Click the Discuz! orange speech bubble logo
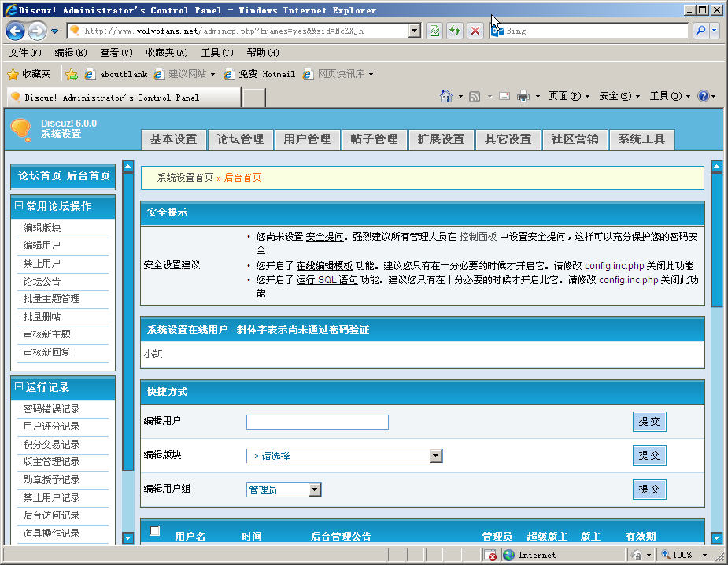Image resolution: width=728 pixels, height=565 pixels. pyautogui.click(x=20, y=129)
